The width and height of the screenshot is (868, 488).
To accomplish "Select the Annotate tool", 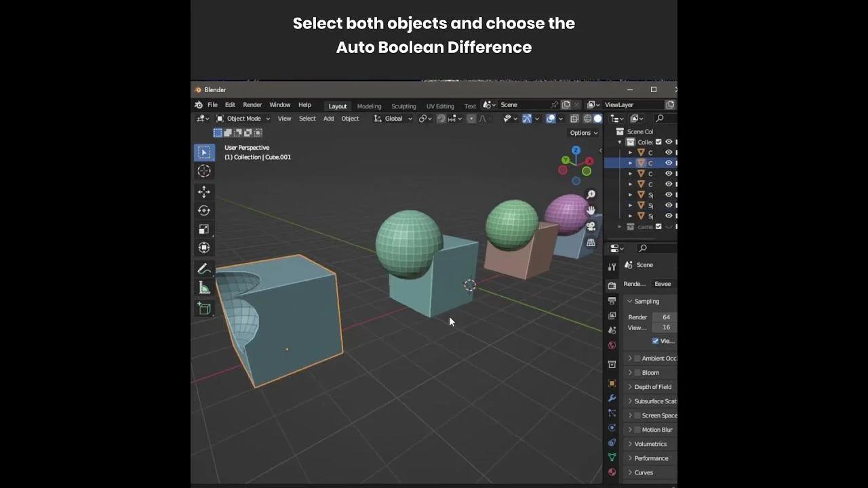I will tap(204, 268).
